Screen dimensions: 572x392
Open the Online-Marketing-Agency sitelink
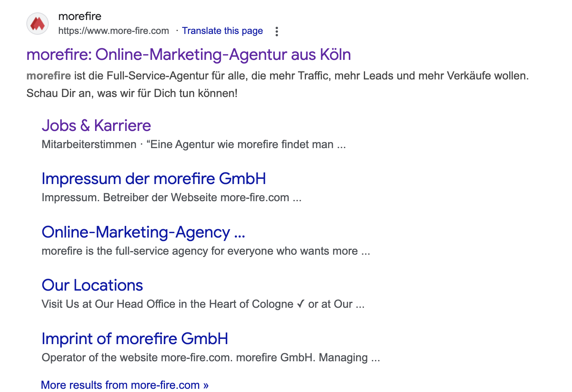(143, 232)
